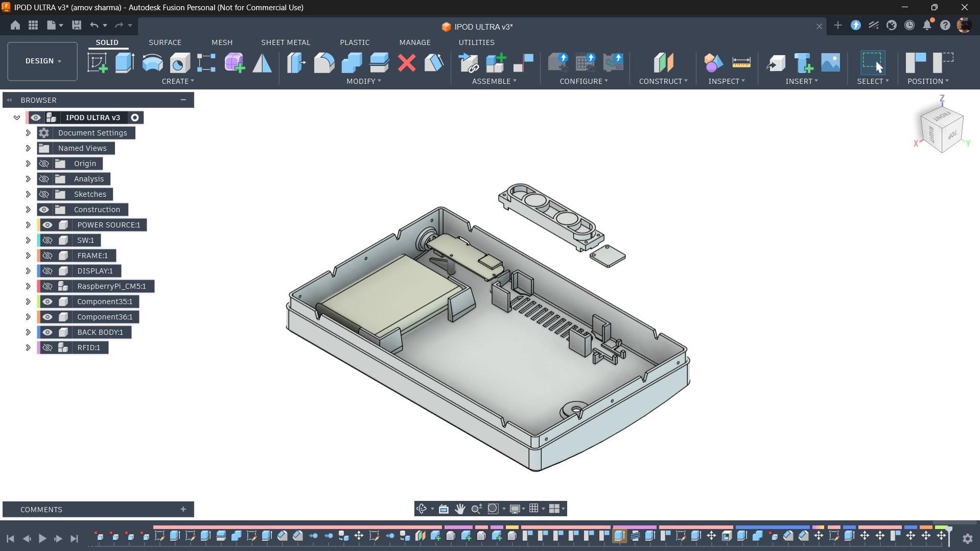Screen dimensions: 980x551
Task: Select the Offset Plane tool in Construct
Action: coord(663,63)
